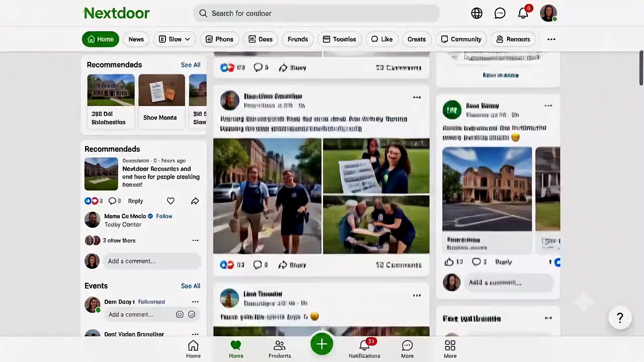Select the Home filter pill

[101, 39]
